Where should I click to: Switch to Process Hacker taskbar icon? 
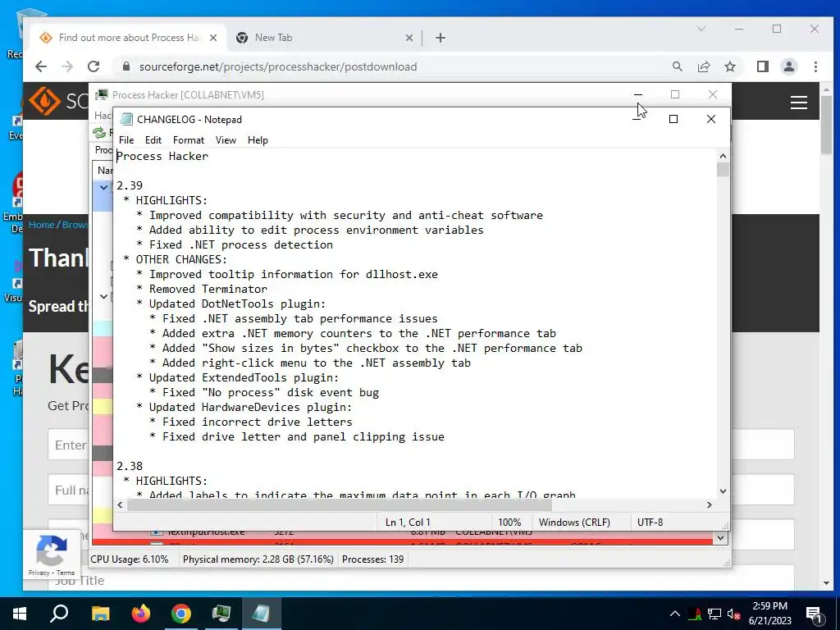point(221,614)
